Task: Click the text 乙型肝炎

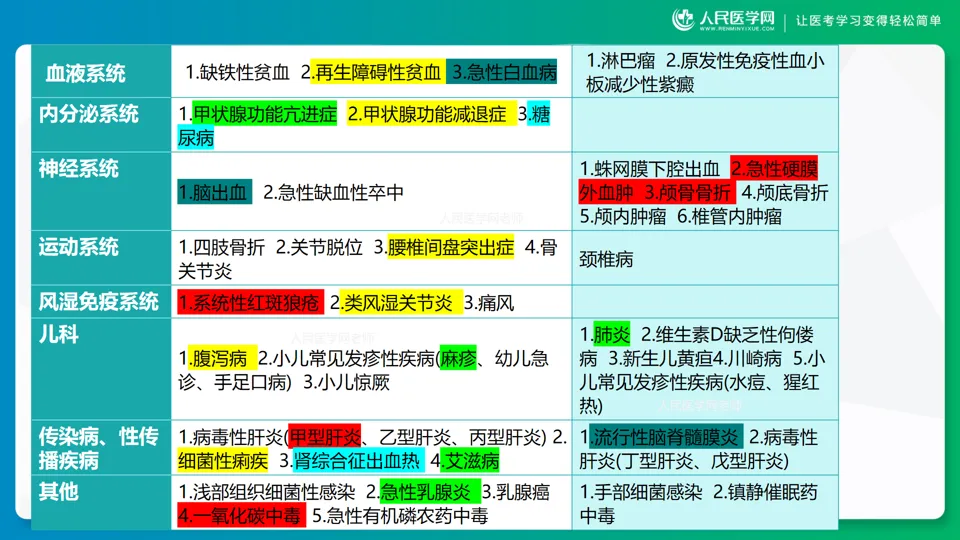Action: 416,437
